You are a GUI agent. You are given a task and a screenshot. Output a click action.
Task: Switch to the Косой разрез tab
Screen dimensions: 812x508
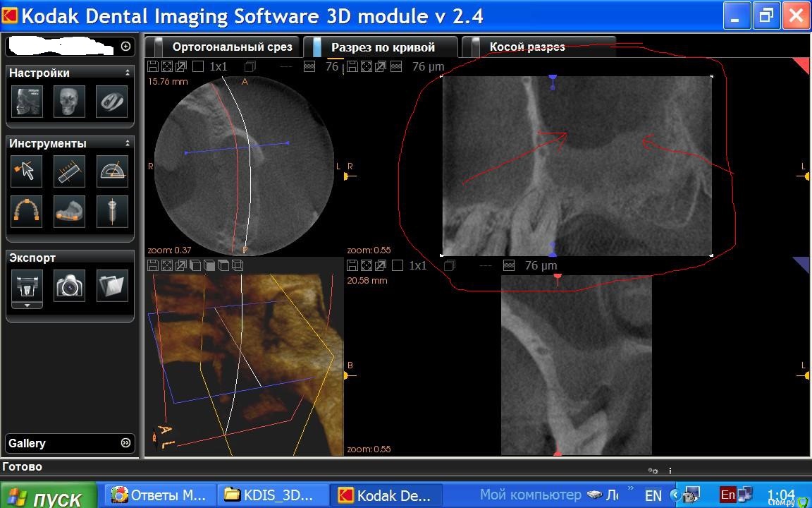point(527,47)
